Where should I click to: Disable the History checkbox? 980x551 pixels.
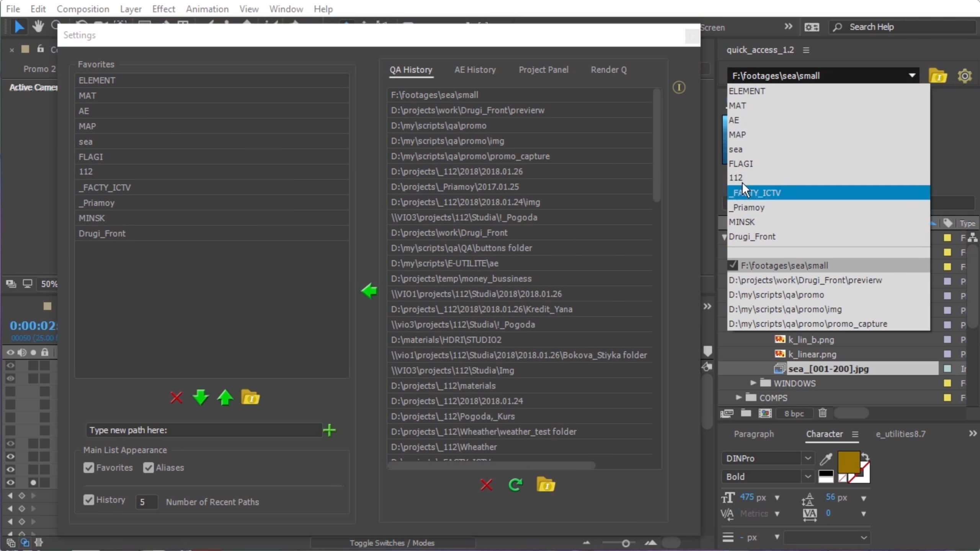tap(89, 500)
